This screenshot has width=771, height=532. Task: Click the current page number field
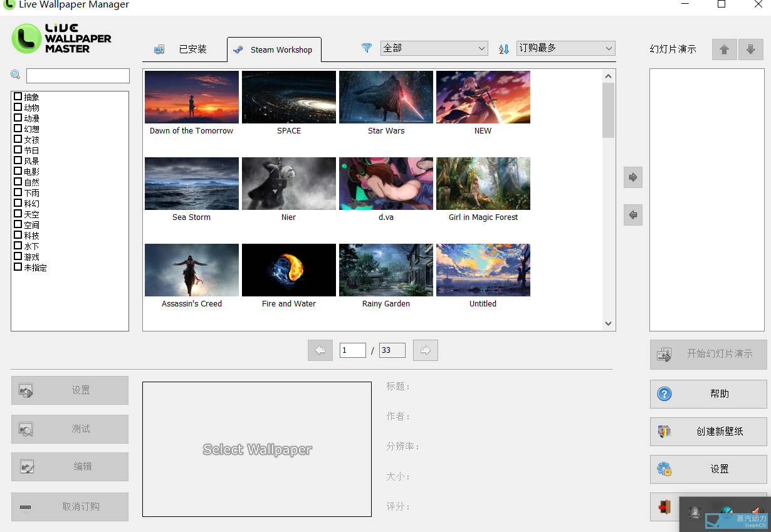click(353, 350)
